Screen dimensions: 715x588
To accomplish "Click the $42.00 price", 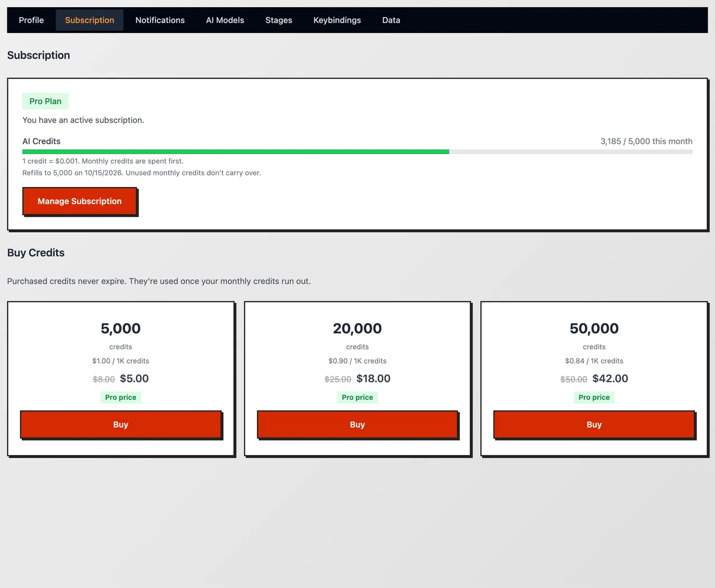I will [x=610, y=379].
